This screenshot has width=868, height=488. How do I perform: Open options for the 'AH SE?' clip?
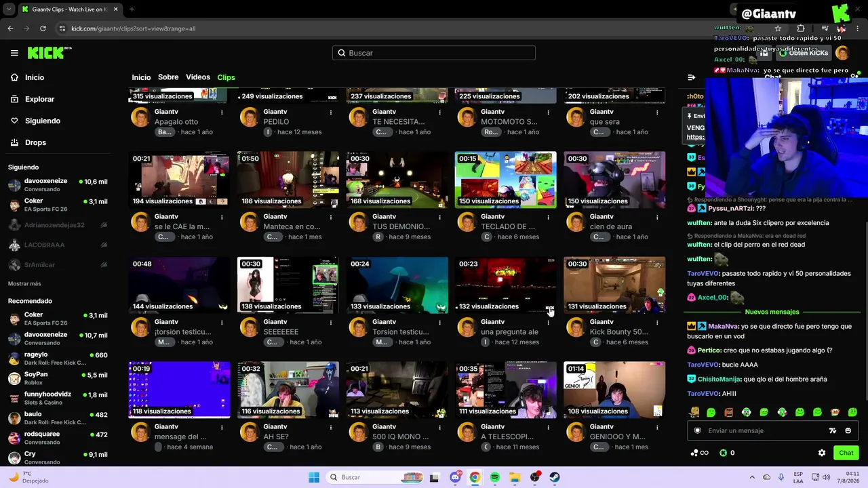(x=331, y=427)
